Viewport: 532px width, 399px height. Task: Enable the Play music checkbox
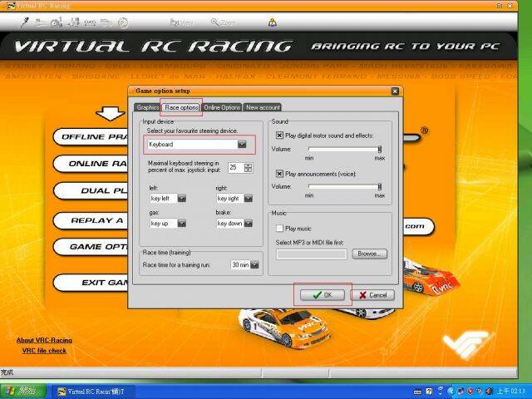pyautogui.click(x=279, y=229)
